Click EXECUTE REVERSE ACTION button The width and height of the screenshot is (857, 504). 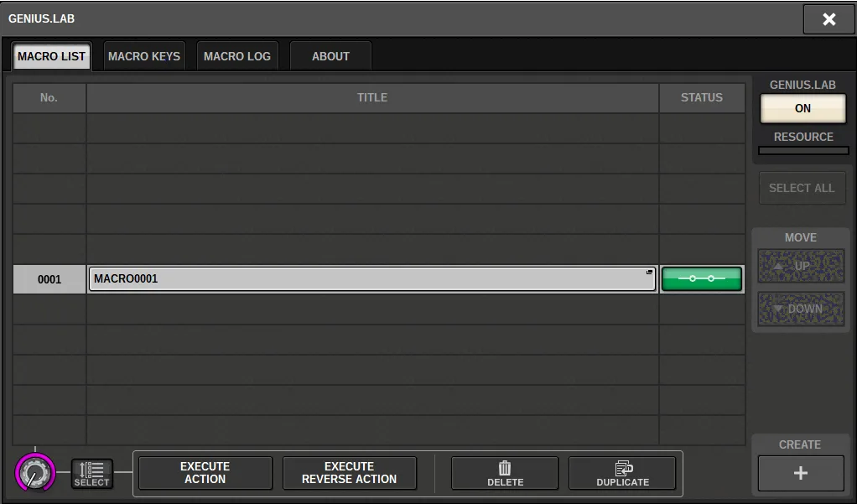pos(349,473)
